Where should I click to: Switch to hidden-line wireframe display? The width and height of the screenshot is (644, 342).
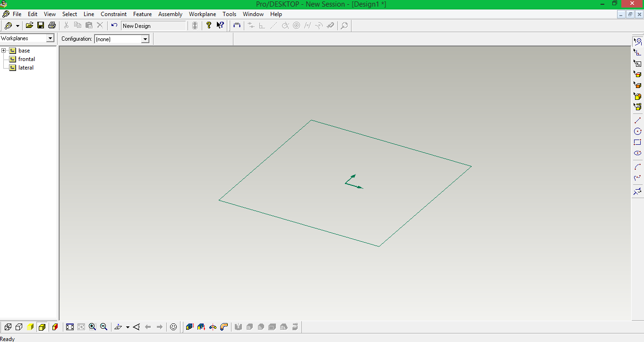click(x=19, y=327)
